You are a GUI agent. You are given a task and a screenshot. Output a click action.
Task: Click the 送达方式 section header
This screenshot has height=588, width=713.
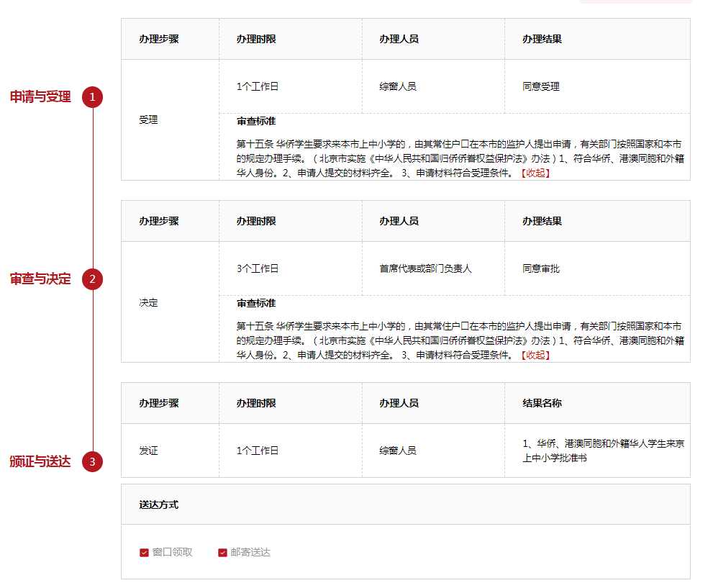159,505
